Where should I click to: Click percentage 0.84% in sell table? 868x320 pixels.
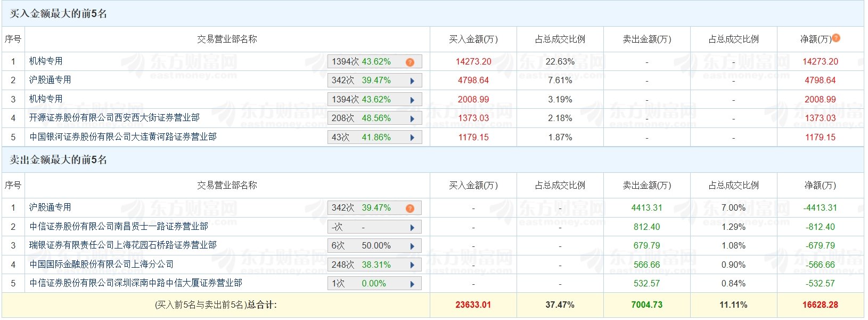[733, 284]
